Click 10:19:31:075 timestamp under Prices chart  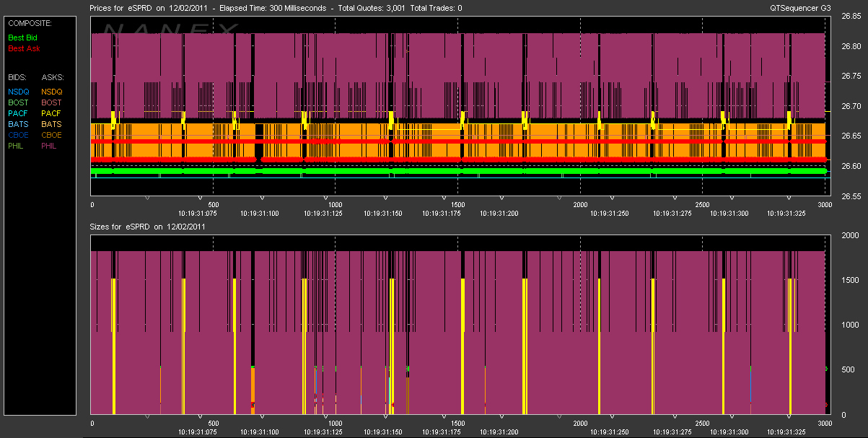pos(199,214)
